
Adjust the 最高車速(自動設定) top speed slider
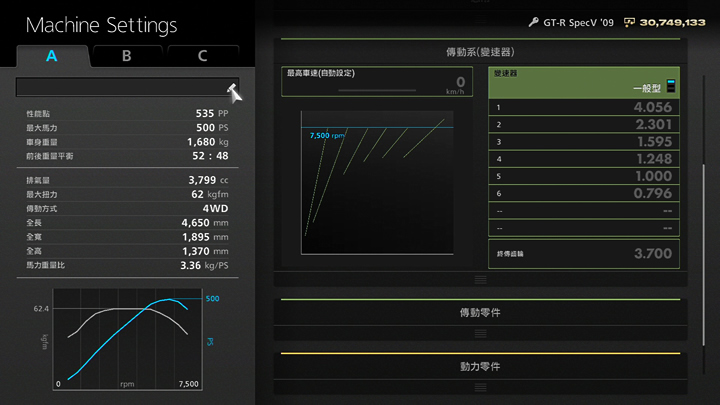tap(375, 90)
